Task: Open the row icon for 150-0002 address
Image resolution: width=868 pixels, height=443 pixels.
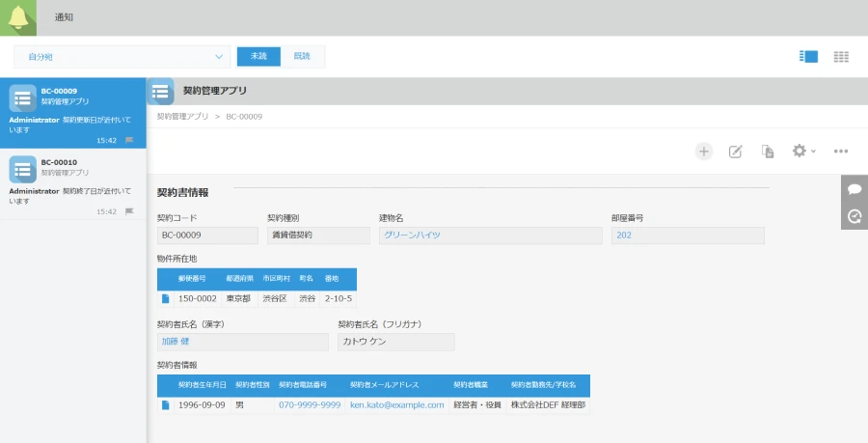Action: 165,298
